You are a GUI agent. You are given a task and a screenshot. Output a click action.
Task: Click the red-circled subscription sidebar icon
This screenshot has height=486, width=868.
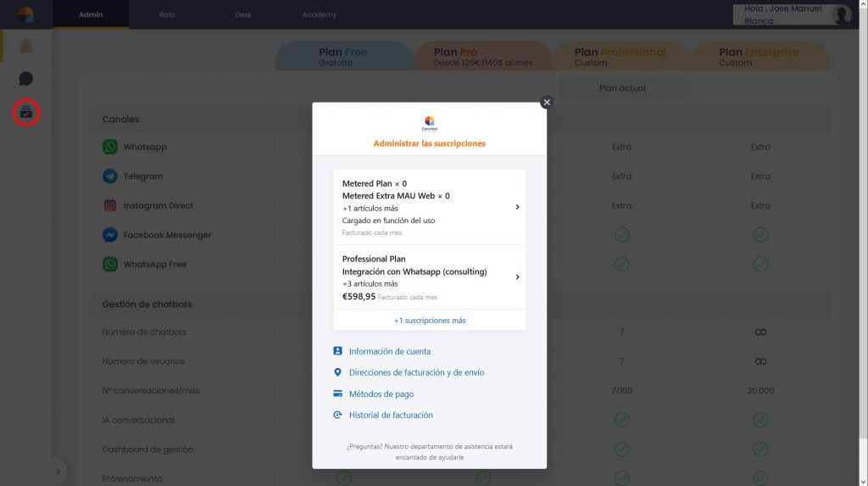26,111
